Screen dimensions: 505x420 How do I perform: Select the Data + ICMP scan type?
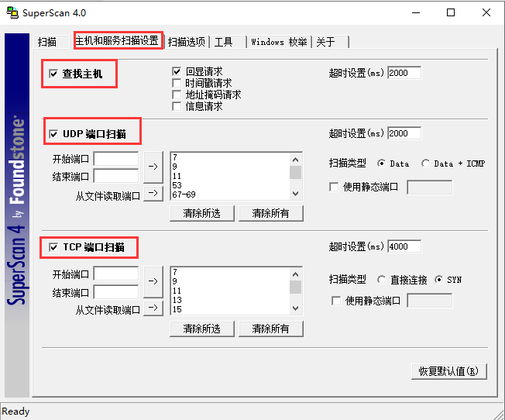point(425,164)
